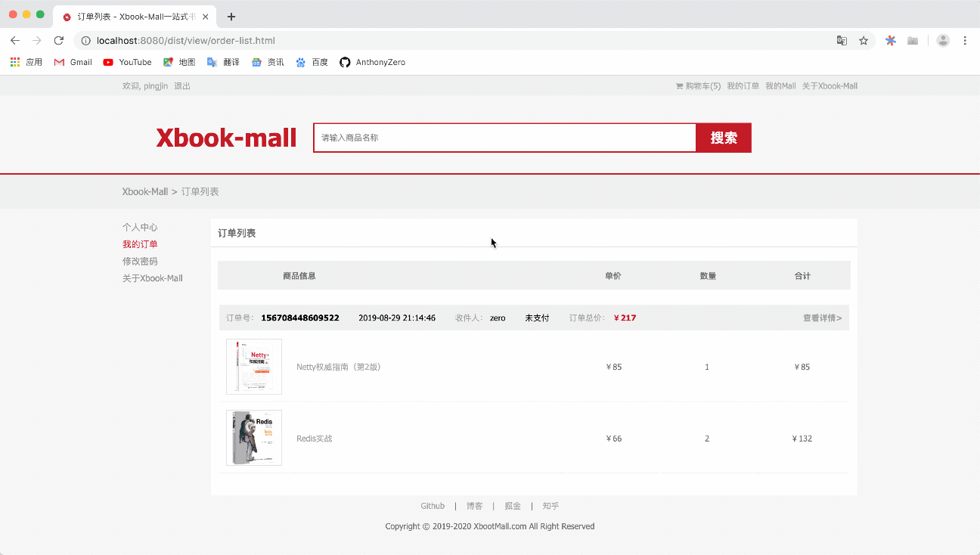The image size is (980, 555).
Task: Click the 商品信息 column header
Action: coord(299,276)
